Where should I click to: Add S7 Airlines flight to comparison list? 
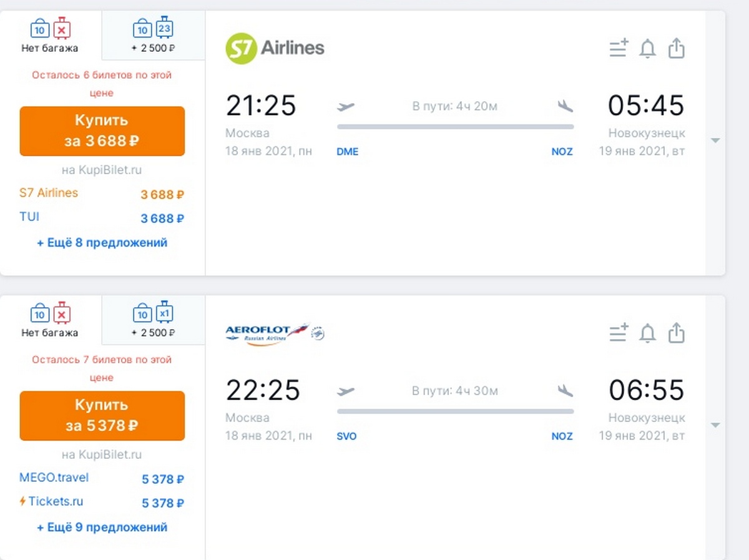(x=619, y=49)
